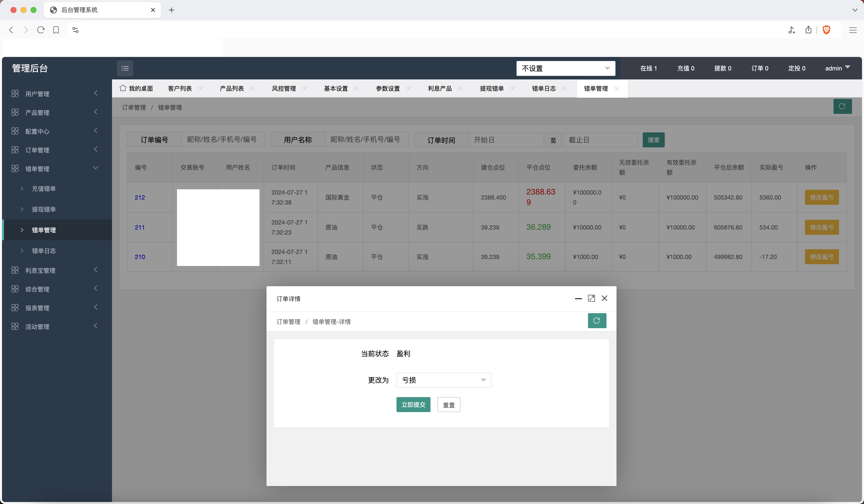Click the browser back arrow

(x=11, y=30)
